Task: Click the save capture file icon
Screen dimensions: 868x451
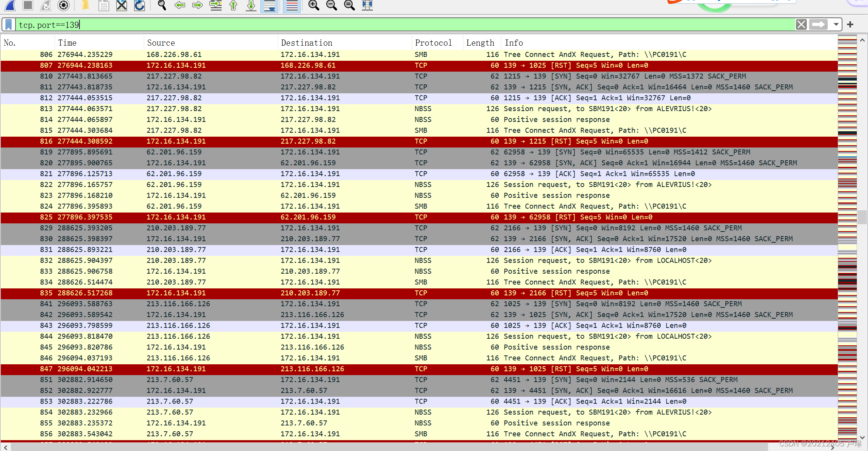Action: 103,5
